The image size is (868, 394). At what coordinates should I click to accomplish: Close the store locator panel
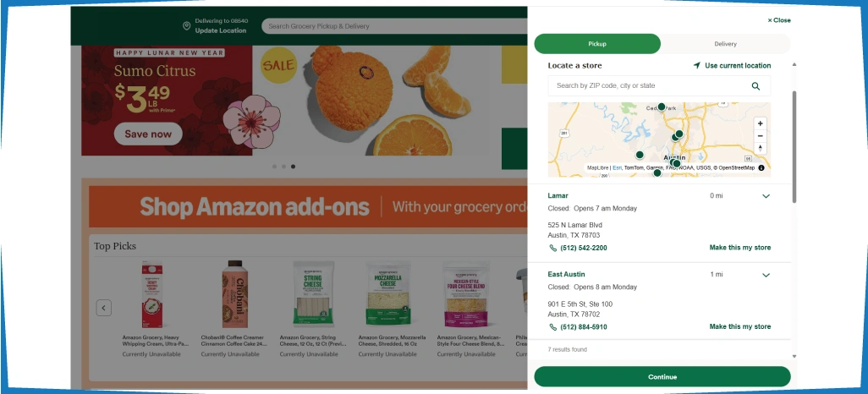(x=779, y=20)
